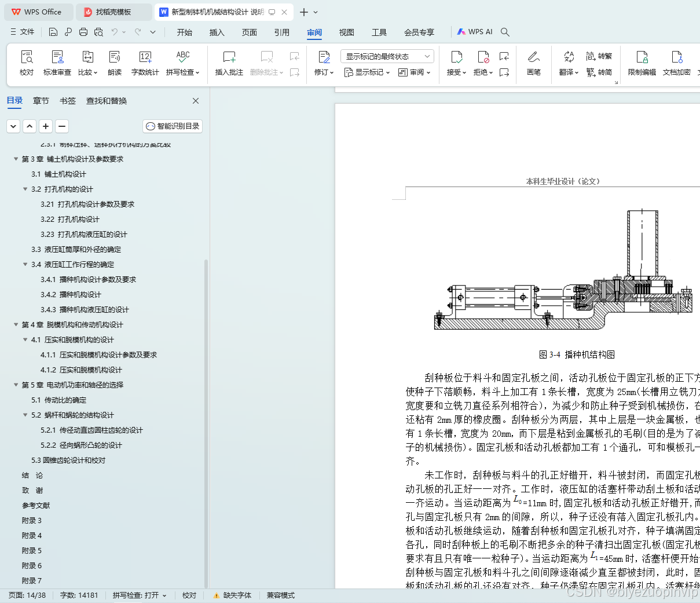The width and height of the screenshot is (700, 603).
Task: Switch to 章节 navigation tab
Action: (x=41, y=101)
